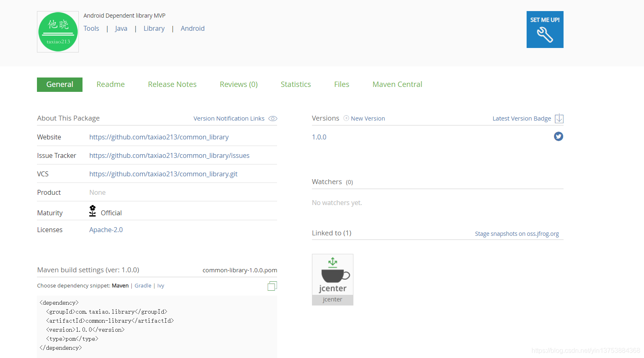Click the No watchers yet text

pos(337,203)
